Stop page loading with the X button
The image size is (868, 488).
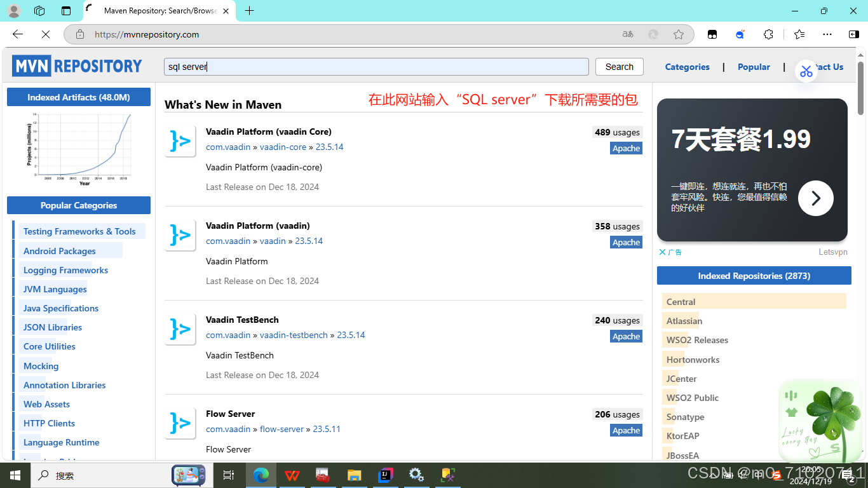45,34
